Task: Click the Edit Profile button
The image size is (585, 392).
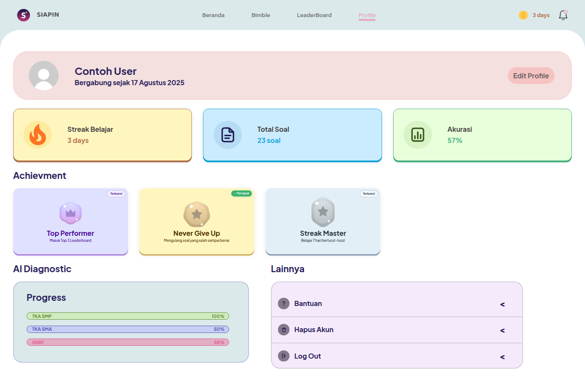Action: point(531,76)
